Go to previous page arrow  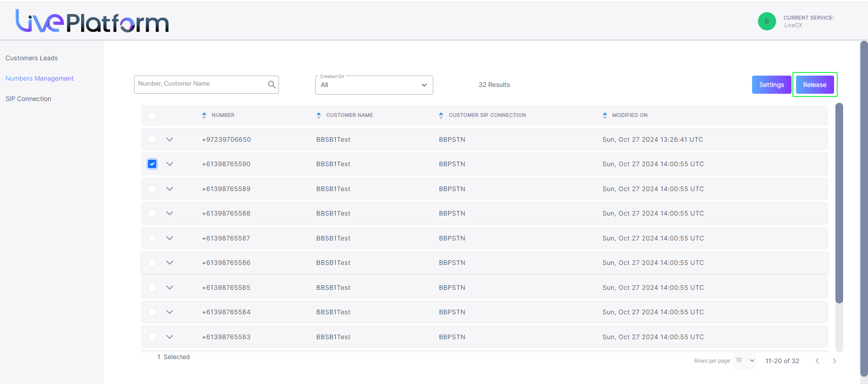coord(817,361)
